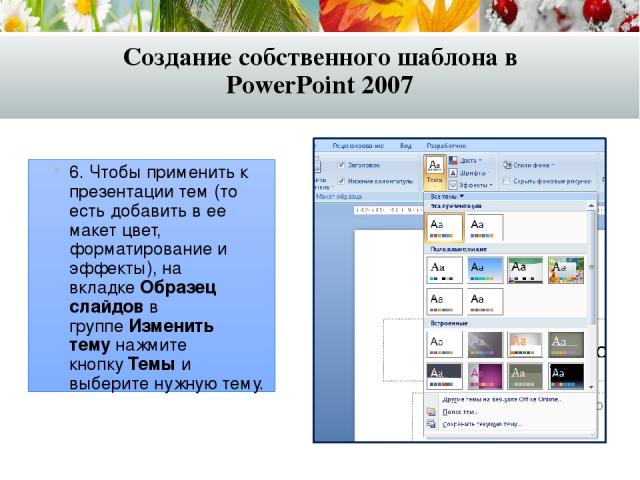640x480 pixels.
Task: Select first theme in second custom row
Action: coord(444,301)
